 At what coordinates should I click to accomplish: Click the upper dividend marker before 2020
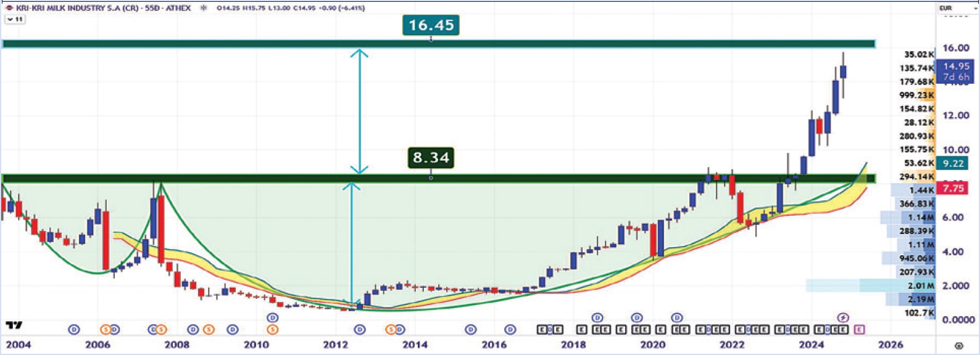637,317
